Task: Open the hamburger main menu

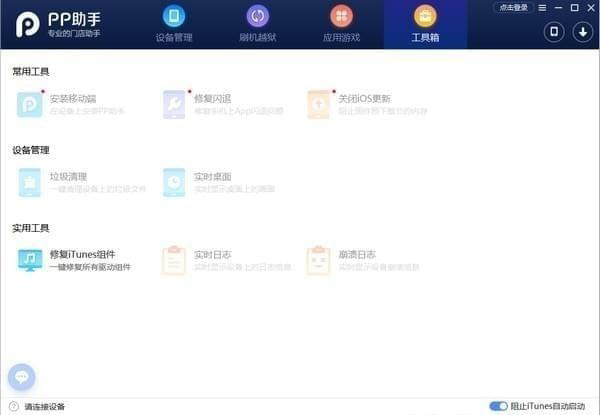Action: coord(543,8)
